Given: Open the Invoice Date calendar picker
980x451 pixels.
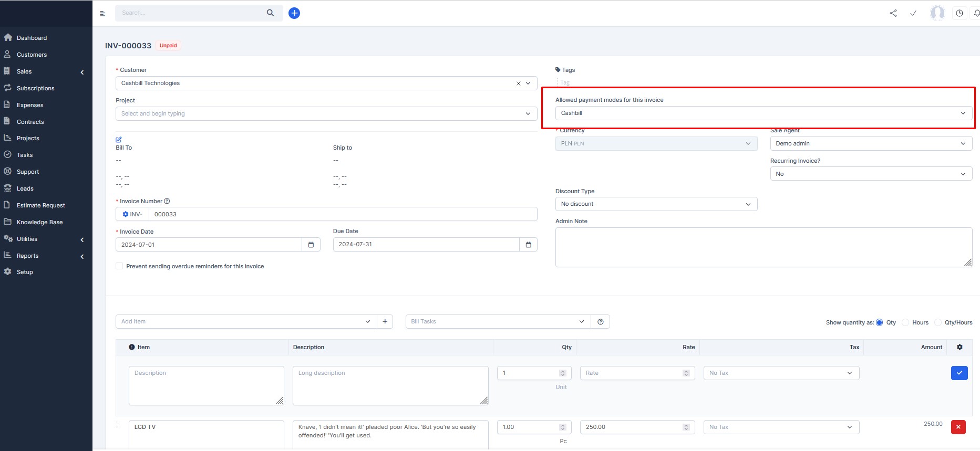Looking at the screenshot, I should coord(311,245).
